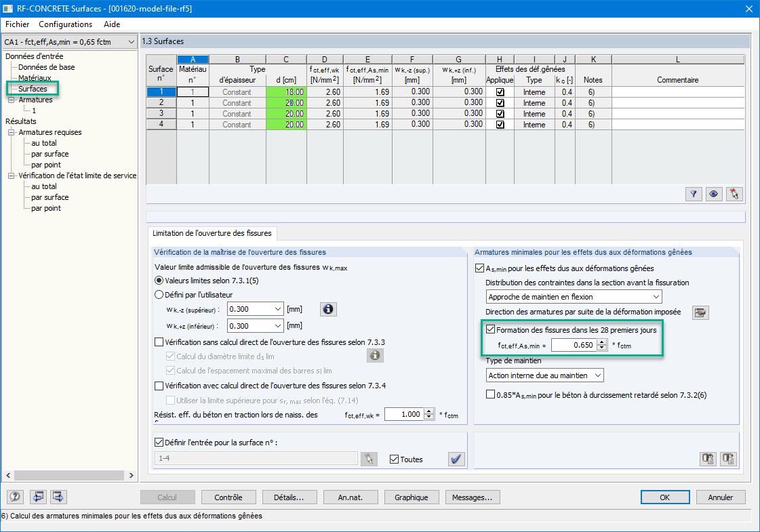This screenshot has width=760, height=532.
Task: Click disabled info icon beside diameter limit option
Action: 375,356
